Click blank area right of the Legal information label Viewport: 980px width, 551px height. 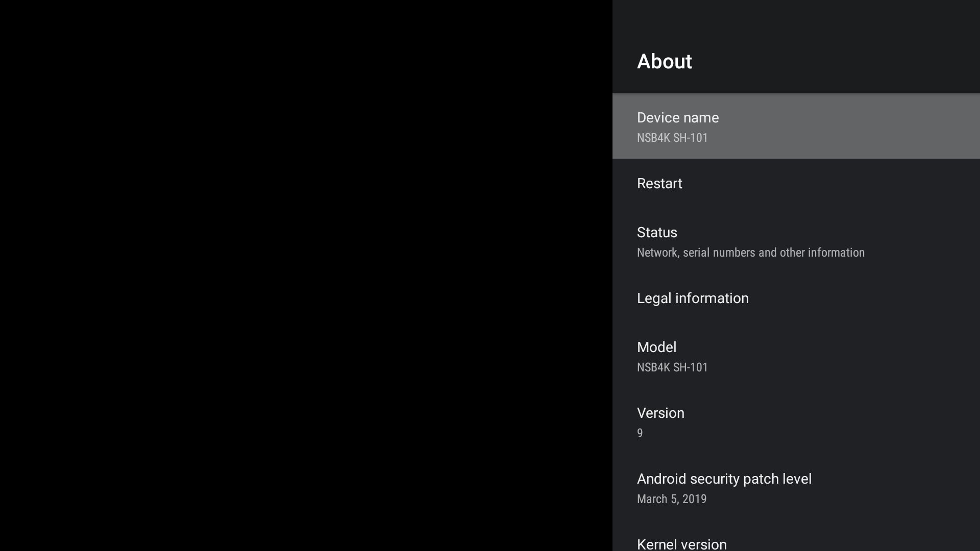(868, 298)
